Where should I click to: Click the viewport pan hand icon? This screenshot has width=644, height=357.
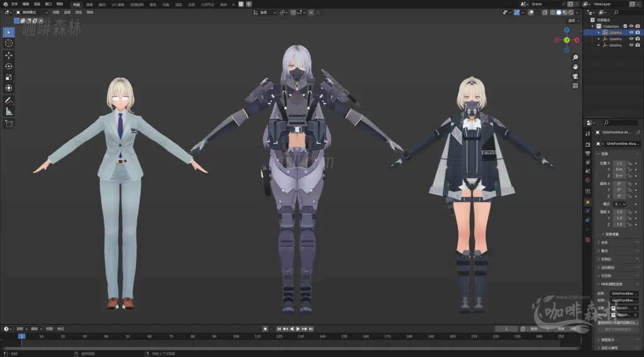[575, 67]
